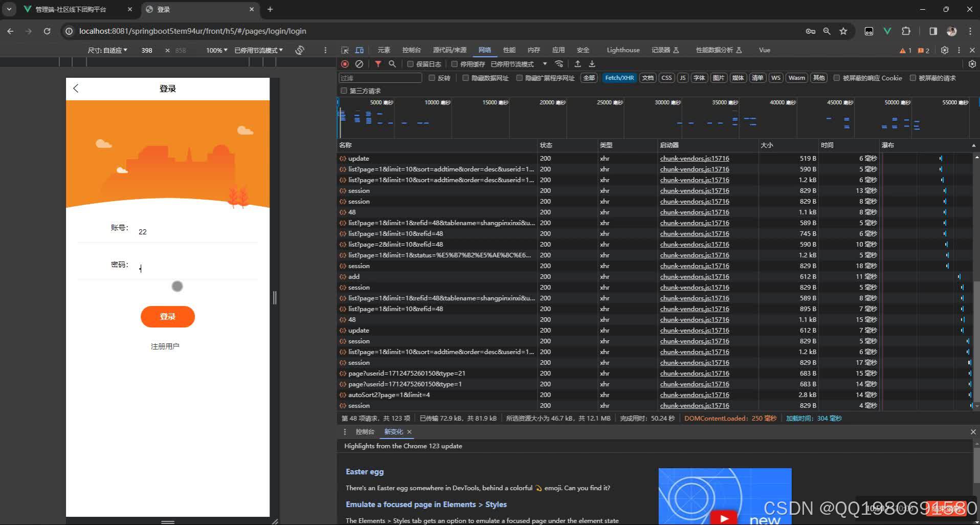Image resolution: width=980 pixels, height=525 pixels.
Task: Open DevTools three-dot customize menu
Action: 959,50
